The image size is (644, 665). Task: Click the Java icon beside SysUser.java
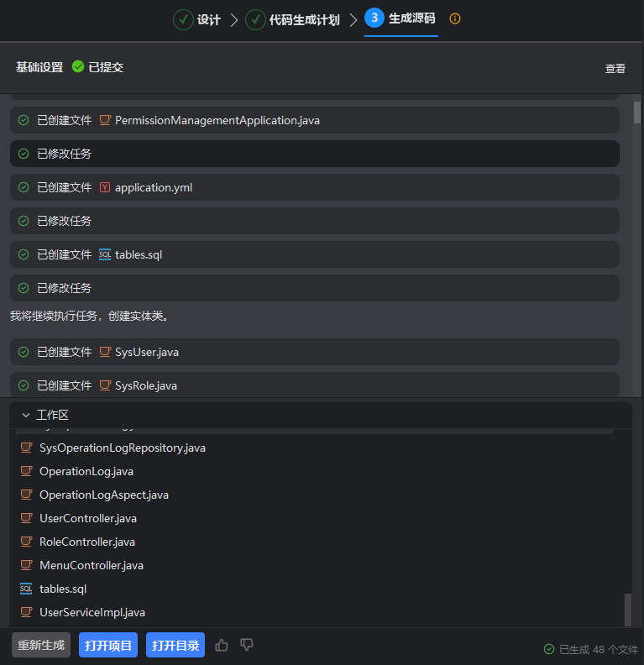105,352
